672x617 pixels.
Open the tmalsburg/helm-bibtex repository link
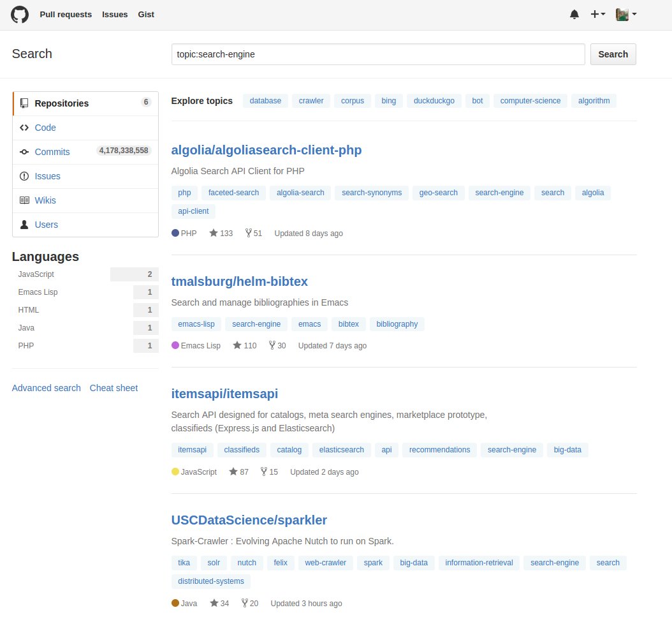click(240, 281)
